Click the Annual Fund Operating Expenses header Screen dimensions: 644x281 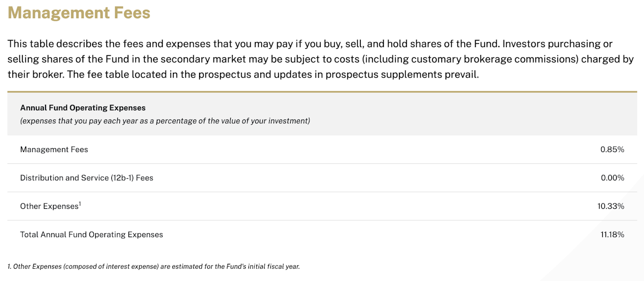pos(83,108)
